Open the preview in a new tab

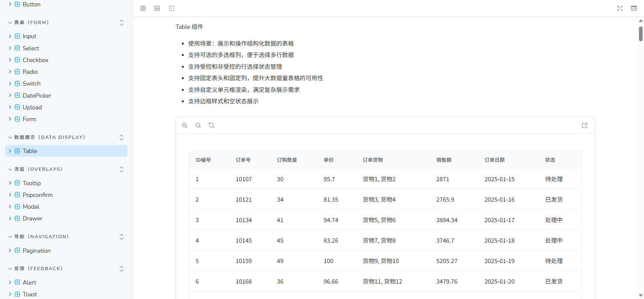pos(584,126)
